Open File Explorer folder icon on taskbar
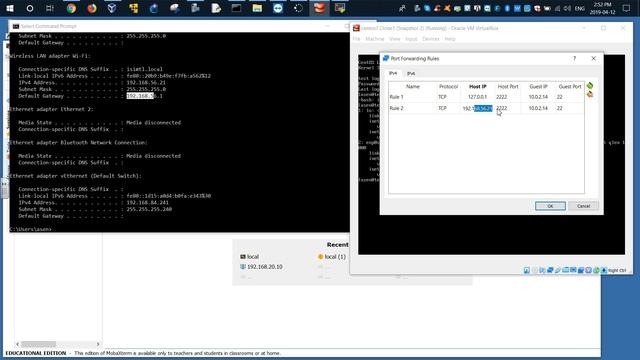The height and width of the screenshot is (360, 640). pos(257,8)
